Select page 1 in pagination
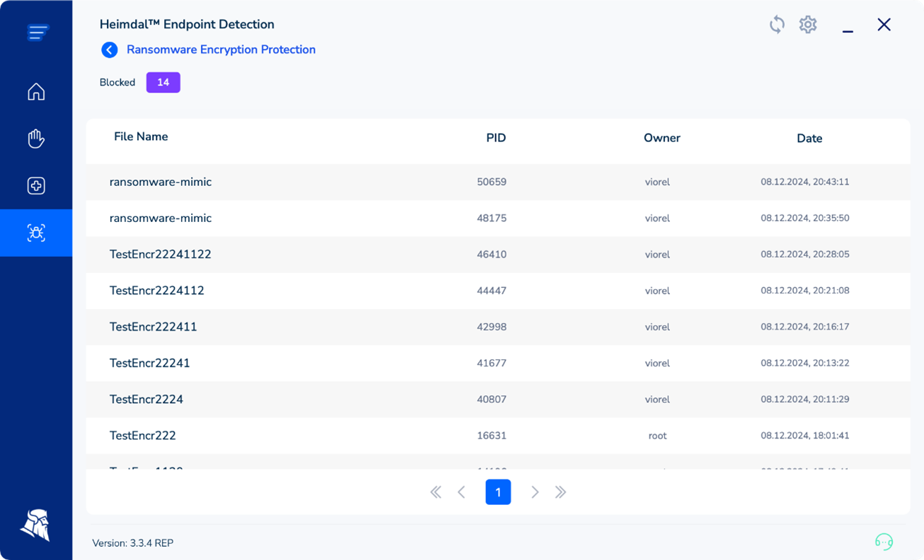Viewport: 924px width, 560px height. [498, 492]
